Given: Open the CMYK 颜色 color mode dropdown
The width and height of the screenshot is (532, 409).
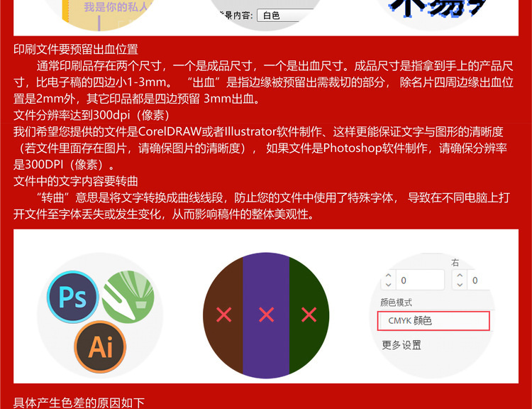Looking at the screenshot, I should tap(433, 321).
